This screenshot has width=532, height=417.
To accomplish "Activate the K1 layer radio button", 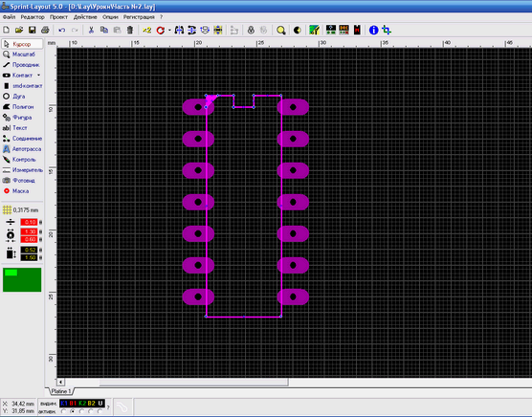I will (x=63, y=411).
